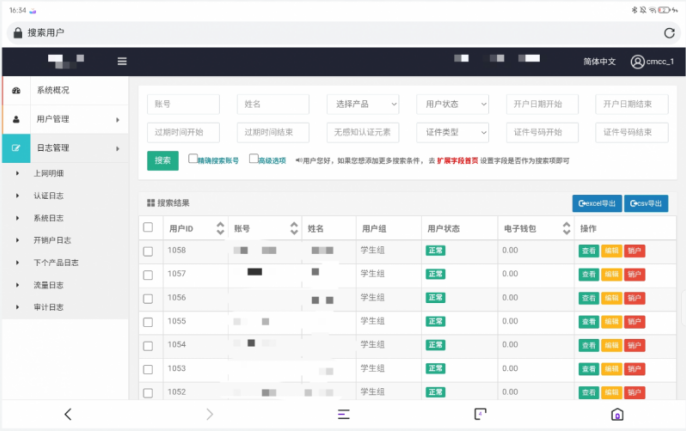686x432 pixels.
Task: Open 系统概况 dashboard icon in sidebar
Action: pos(16,91)
